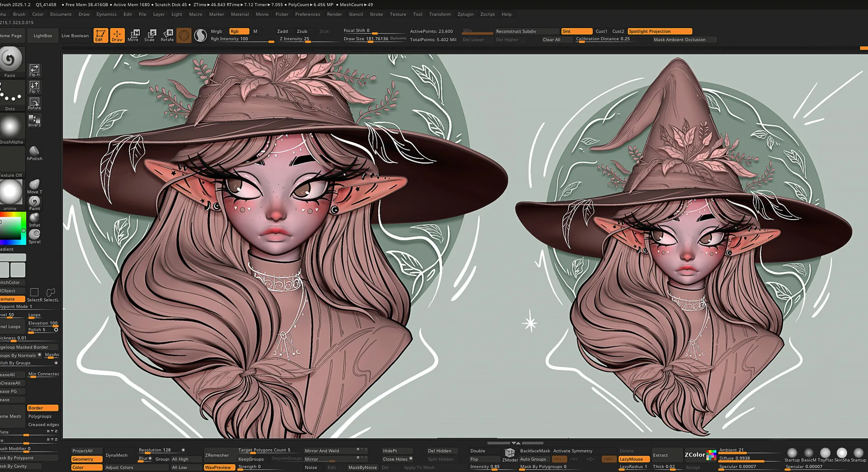Click the Invers alpha icon
Viewport: 868px width, 472px height.
(x=34, y=120)
